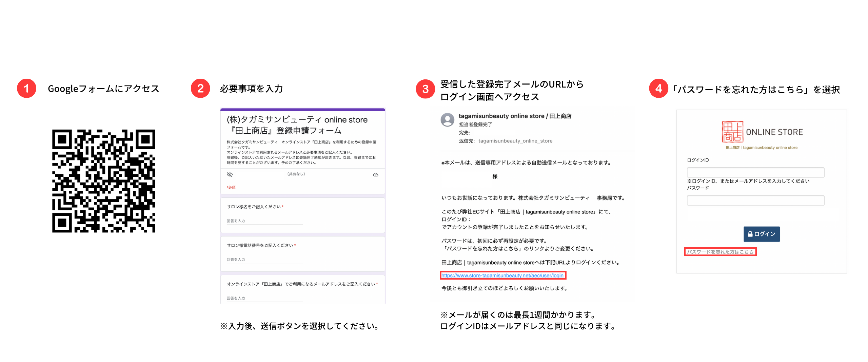The width and height of the screenshot is (868, 362).
Task: Open the パスワードを忘れた方はこちら link
Action: click(x=720, y=252)
